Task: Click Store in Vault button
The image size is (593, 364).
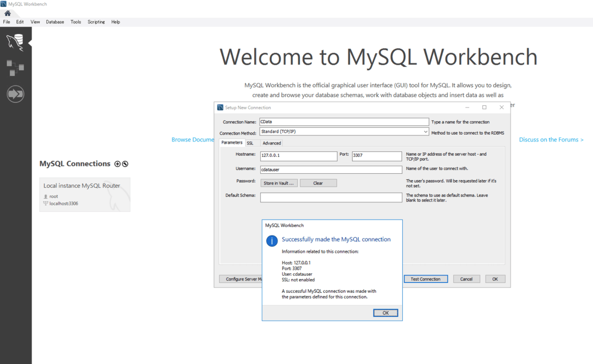Action: click(280, 183)
